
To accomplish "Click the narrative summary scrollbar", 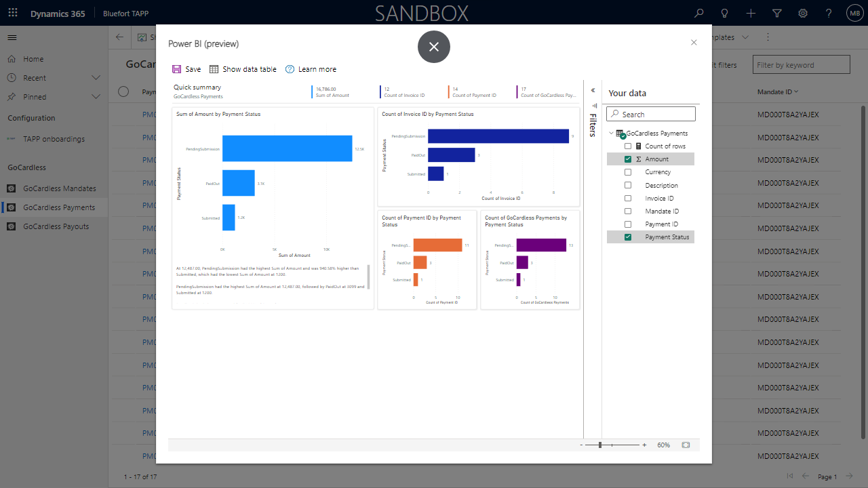I will tap(369, 277).
